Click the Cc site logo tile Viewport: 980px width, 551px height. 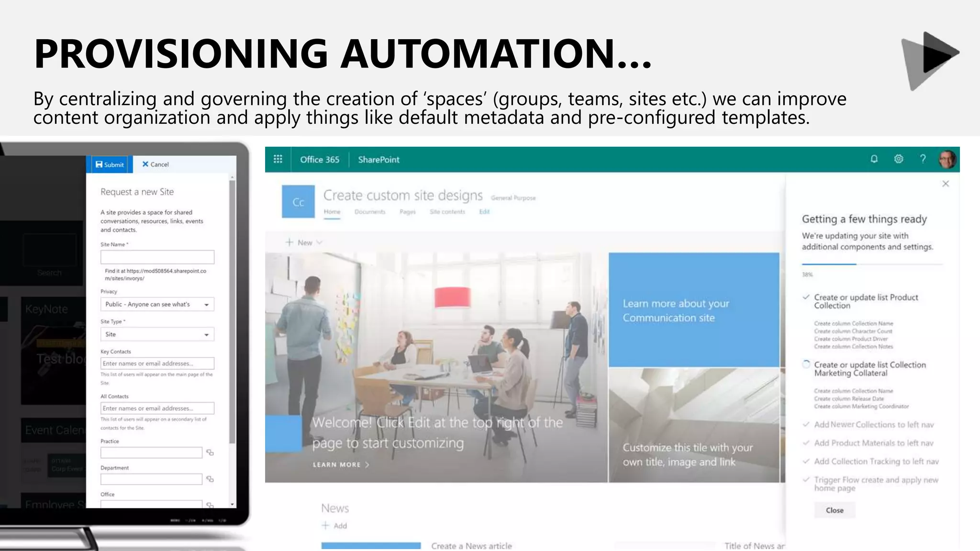298,202
